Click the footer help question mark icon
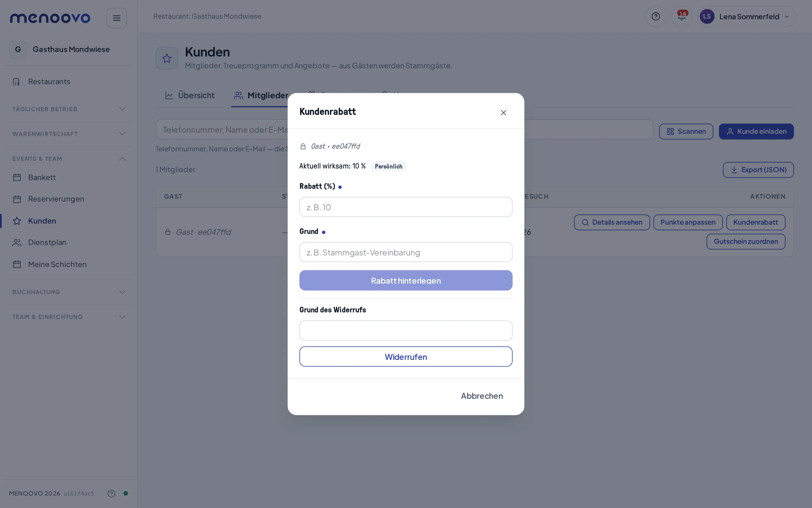 [111, 493]
